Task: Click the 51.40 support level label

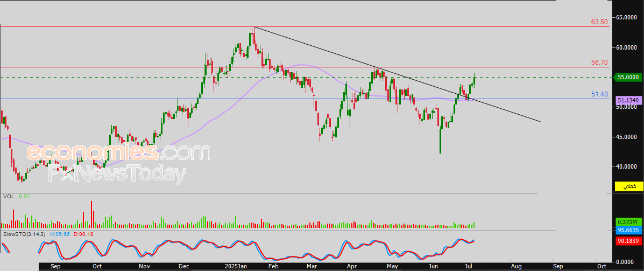Action: (x=599, y=94)
